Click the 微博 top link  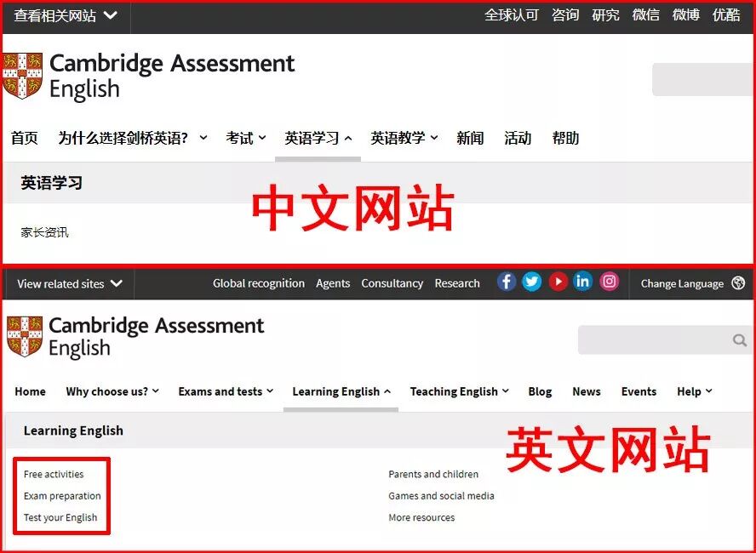point(686,15)
